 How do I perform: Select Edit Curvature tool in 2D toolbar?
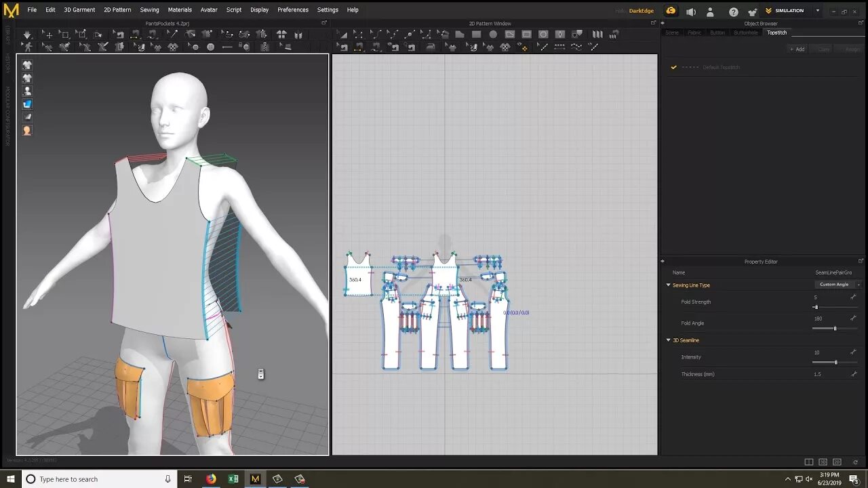(376, 35)
